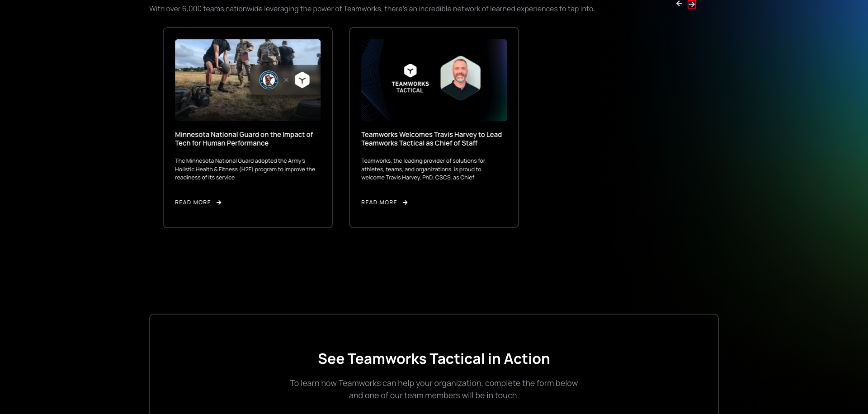Go back in the carousel using previous control

679,4
